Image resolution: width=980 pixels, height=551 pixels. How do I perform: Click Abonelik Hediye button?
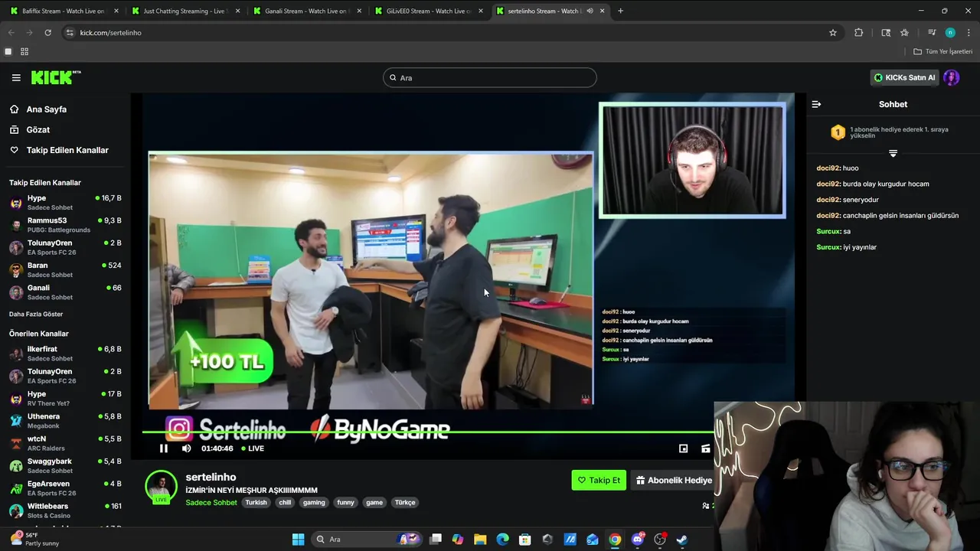pyautogui.click(x=674, y=481)
